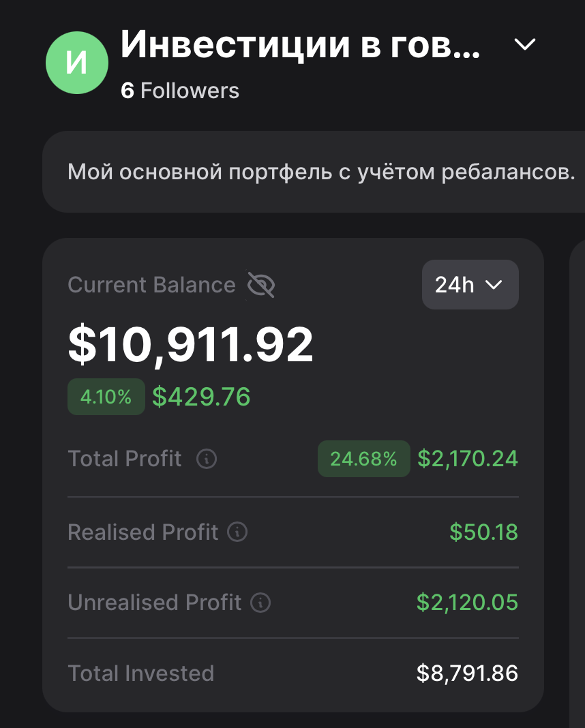Click the Total Invested label
585x728 pixels.
(141, 673)
